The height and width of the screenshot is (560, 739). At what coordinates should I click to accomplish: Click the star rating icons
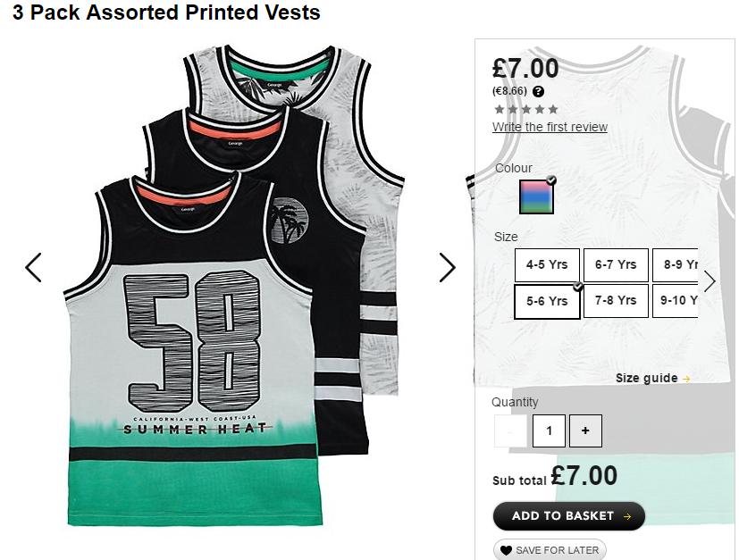coord(526,110)
